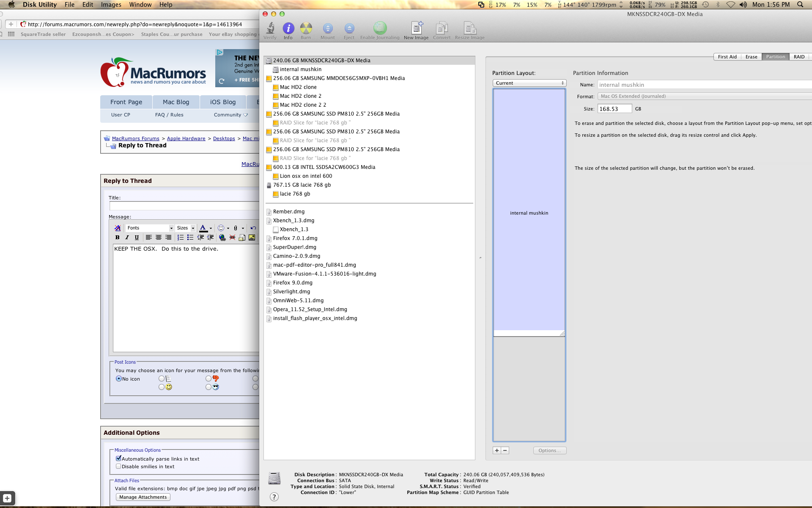The height and width of the screenshot is (508, 812).
Task: Switch to the First Aid tab
Action: click(x=727, y=57)
